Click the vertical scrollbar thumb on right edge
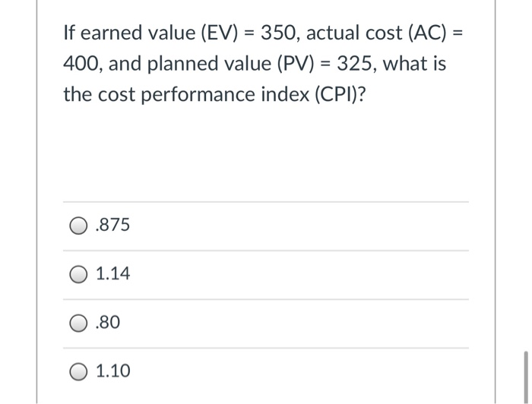The image size is (532, 404). (x=526, y=377)
